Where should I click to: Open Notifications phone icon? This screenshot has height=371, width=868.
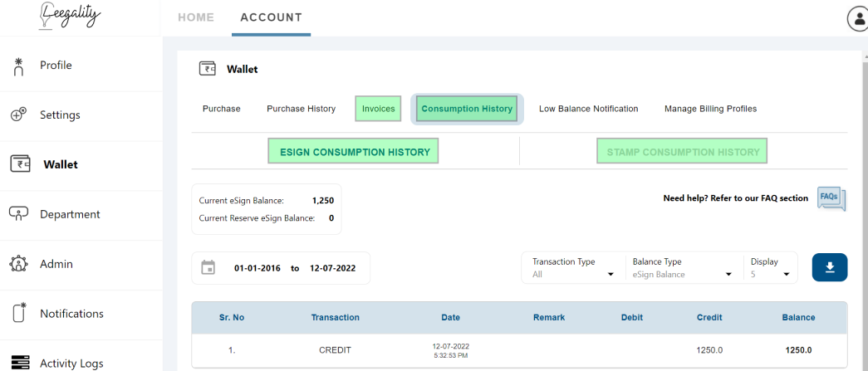19,313
